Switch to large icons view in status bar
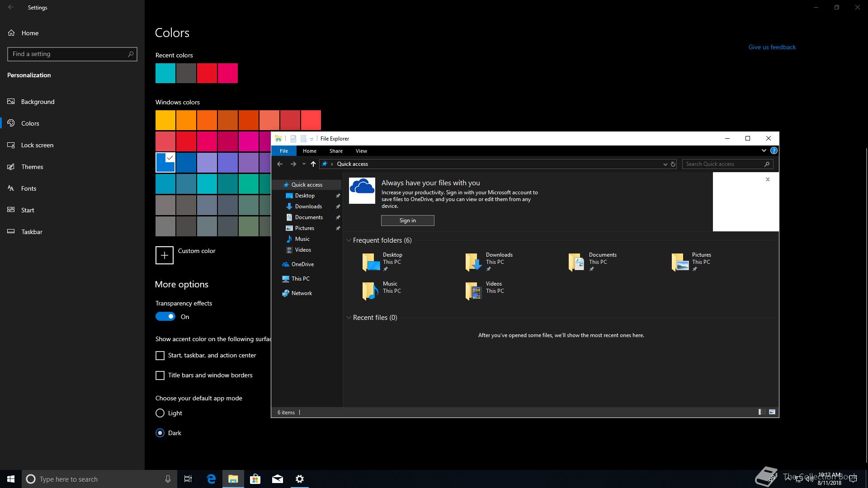Image resolution: width=868 pixels, height=488 pixels. tap(772, 412)
